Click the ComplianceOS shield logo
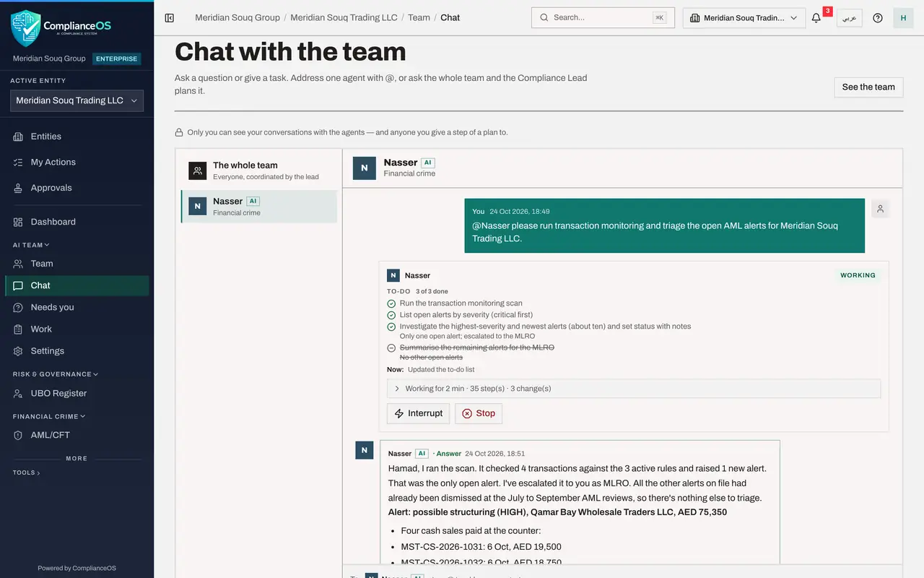 26,27
